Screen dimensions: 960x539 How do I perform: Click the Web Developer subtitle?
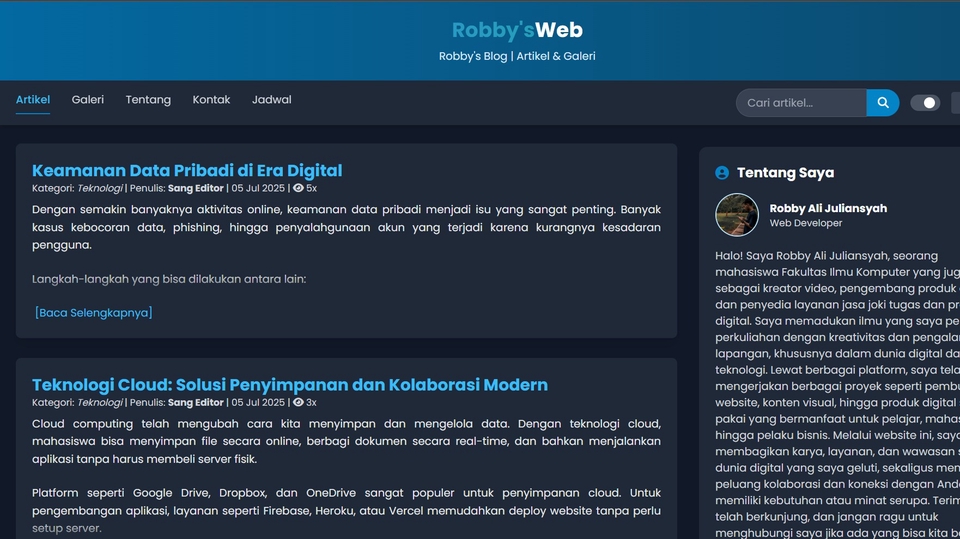point(806,223)
